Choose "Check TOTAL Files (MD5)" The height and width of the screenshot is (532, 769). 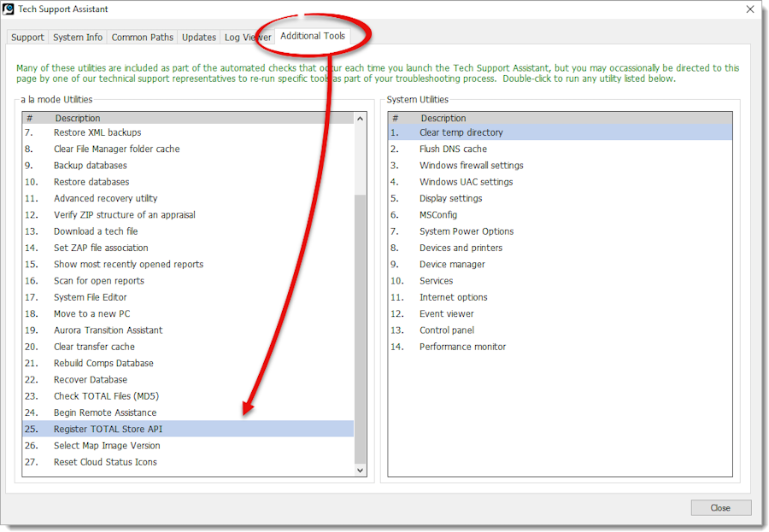pos(188,396)
